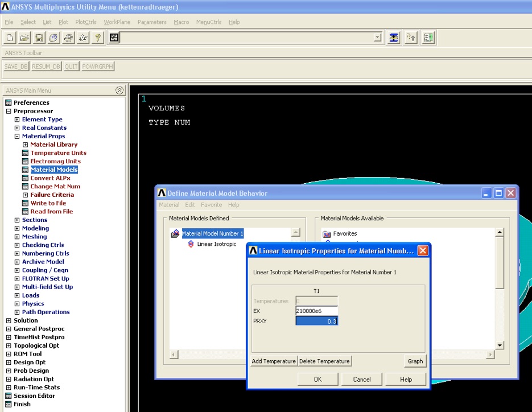The height and width of the screenshot is (412, 532).
Task: Expand the Material Library node
Action: tap(25, 145)
